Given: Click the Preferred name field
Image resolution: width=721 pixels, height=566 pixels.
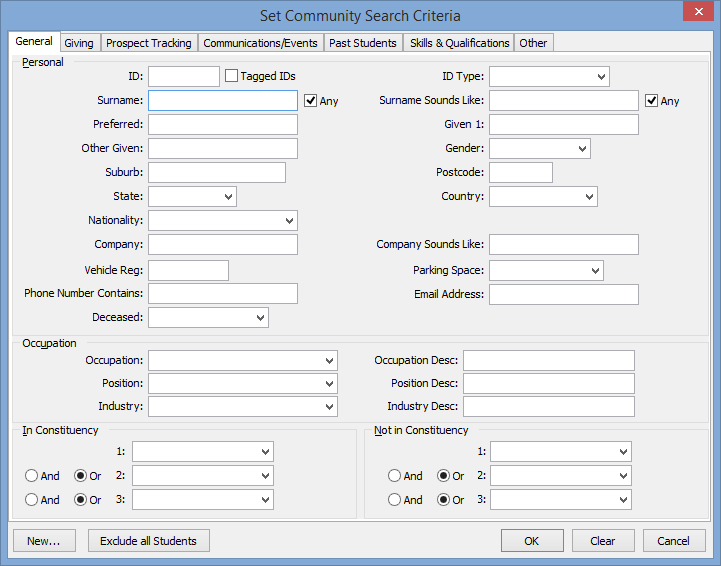Looking at the screenshot, I should click(223, 125).
